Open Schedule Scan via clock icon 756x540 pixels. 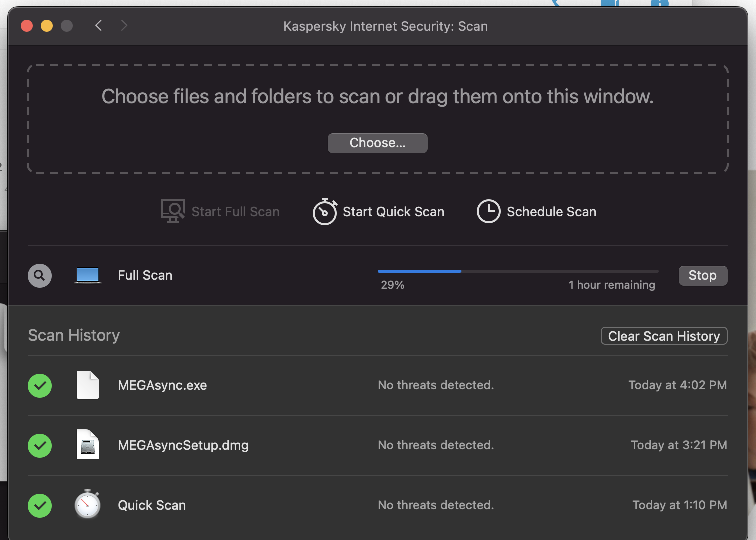pyautogui.click(x=489, y=211)
